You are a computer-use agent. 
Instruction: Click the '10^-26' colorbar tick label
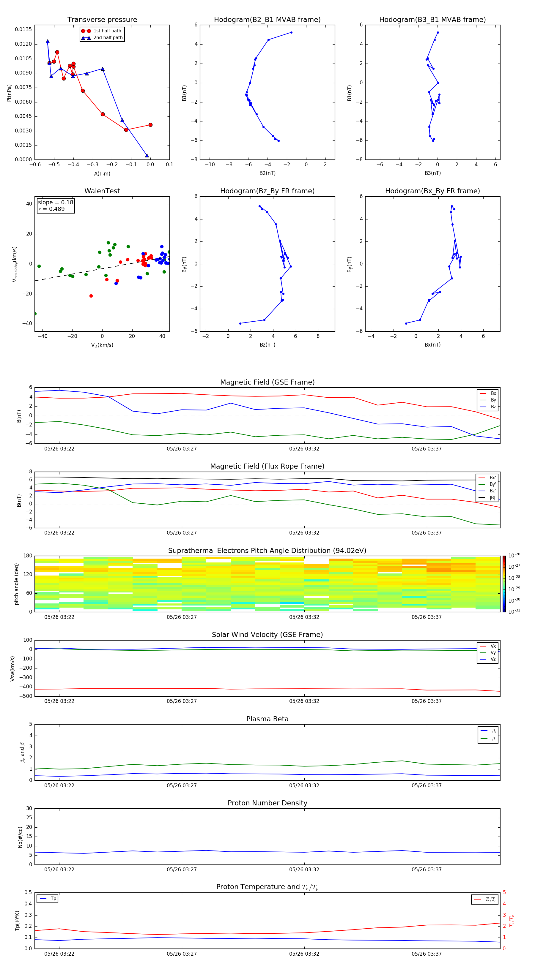pos(514,555)
